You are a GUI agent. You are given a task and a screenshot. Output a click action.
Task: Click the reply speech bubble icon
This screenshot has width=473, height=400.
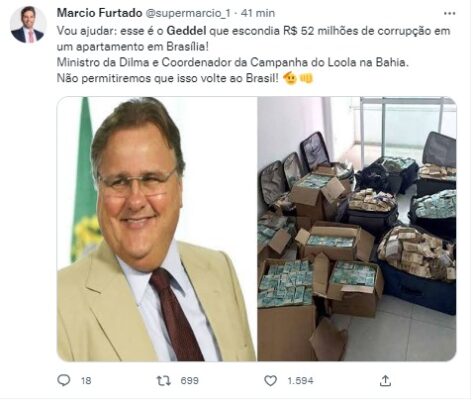[x=64, y=380]
